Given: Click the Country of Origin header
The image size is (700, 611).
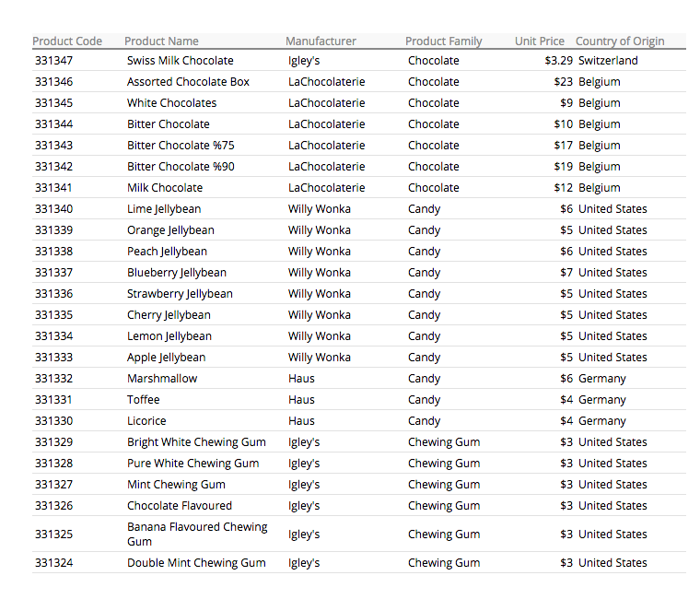Looking at the screenshot, I should 620,41.
